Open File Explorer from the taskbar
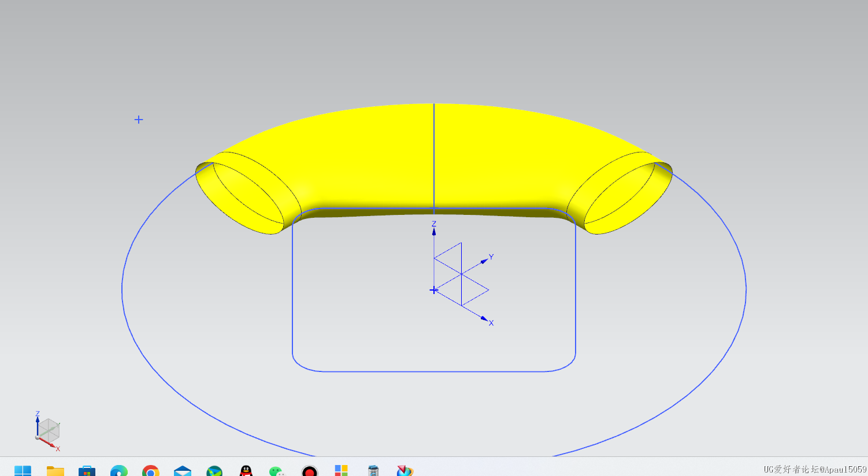This screenshot has width=868, height=476. tap(55, 471)
